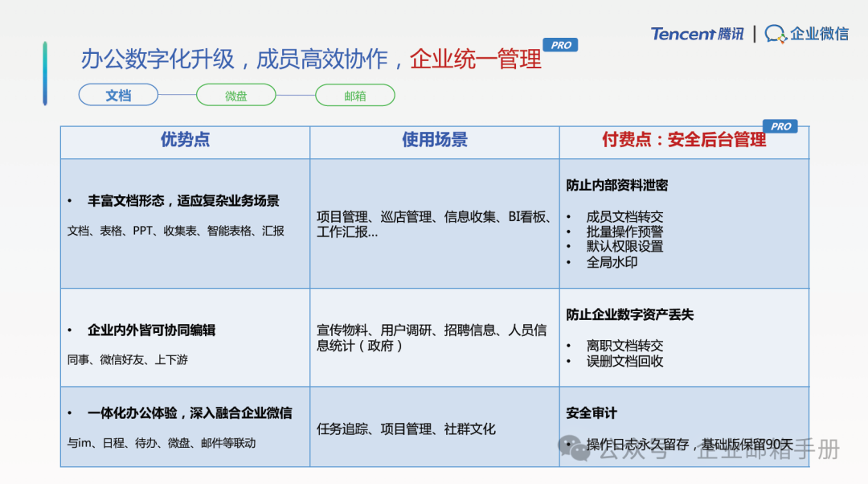Click the heading 一体化办公体验，深入融合企业微信
Screen dimensions: 868x484
(190, 413)
